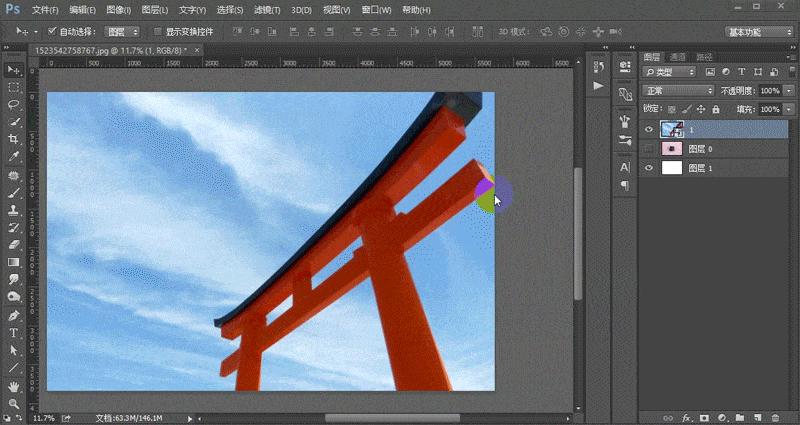This screenshot has width=800, height=425.
Task: Click the add layer style fx icon
Action: (686, 417)
